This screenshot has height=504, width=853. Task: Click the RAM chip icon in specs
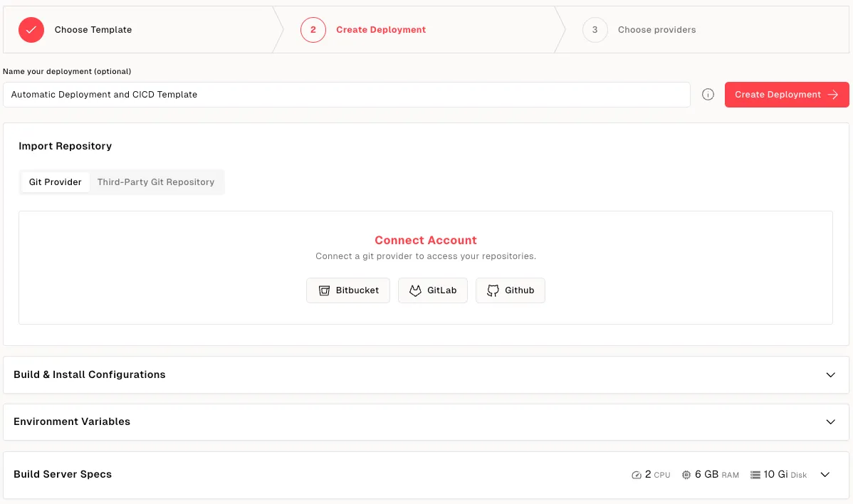point(686,475)
